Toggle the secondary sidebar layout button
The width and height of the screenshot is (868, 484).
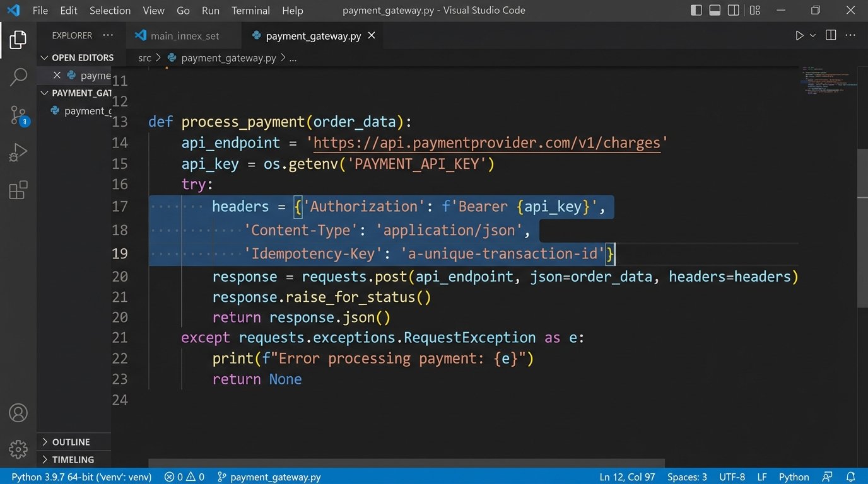(733, 10)
